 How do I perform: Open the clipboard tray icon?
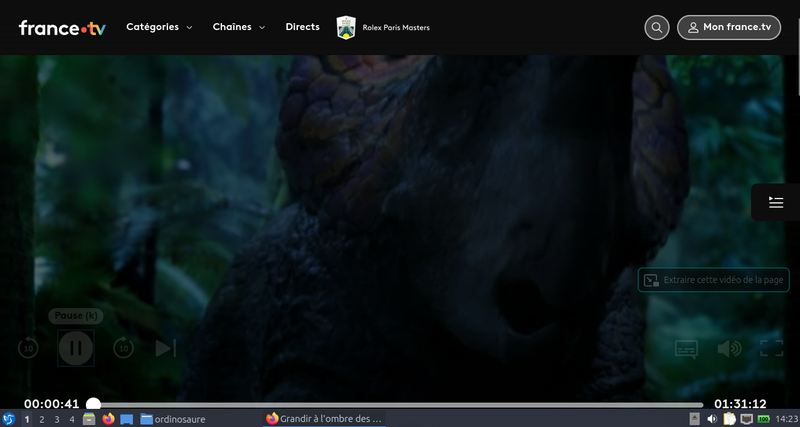[729, 419]
